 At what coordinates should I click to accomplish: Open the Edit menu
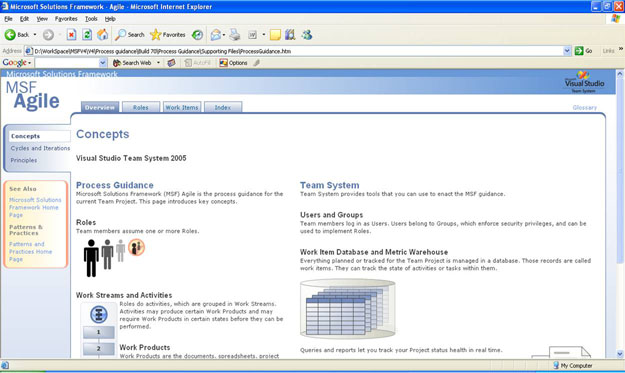tap(24, 19)
